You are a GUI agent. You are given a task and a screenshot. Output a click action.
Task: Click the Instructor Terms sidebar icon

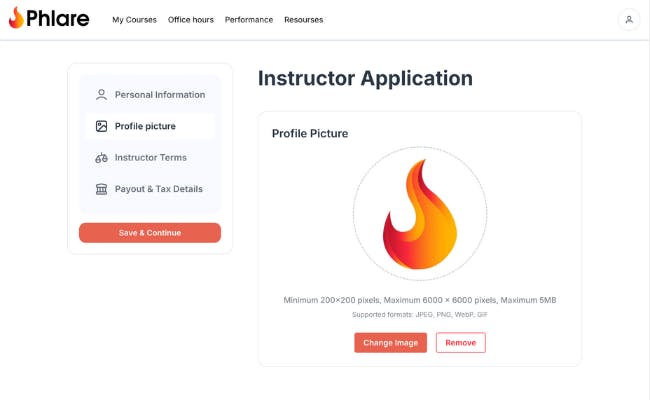click(101, 158)
